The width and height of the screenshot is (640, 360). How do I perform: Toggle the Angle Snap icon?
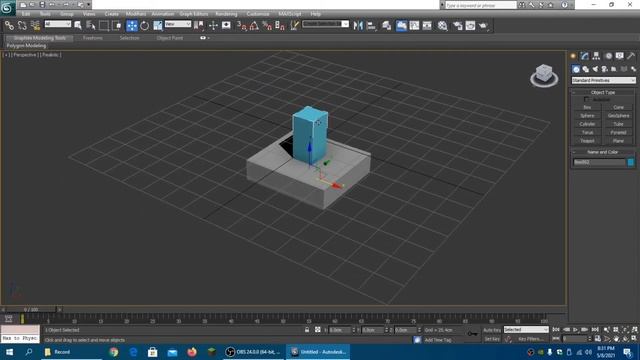pyautogui.click(x=254, y=26)
